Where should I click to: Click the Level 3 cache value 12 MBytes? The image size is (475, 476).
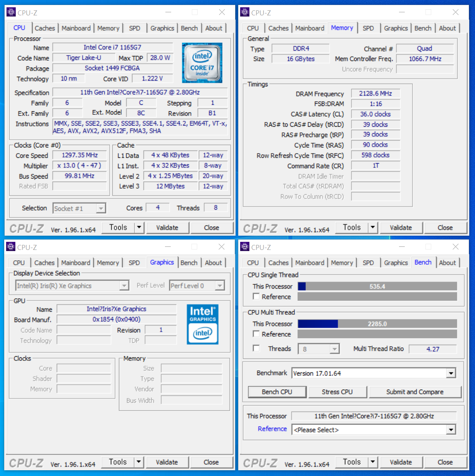[170, 186]
